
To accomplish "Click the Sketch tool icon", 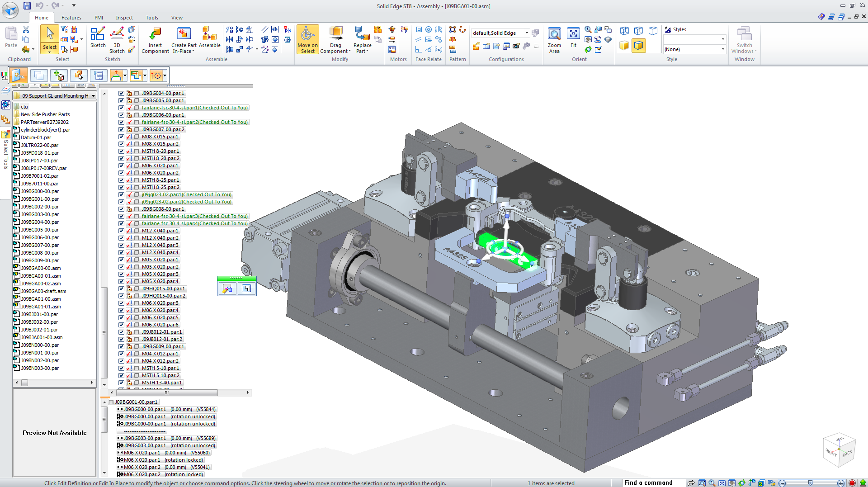I will click(98, 34).
